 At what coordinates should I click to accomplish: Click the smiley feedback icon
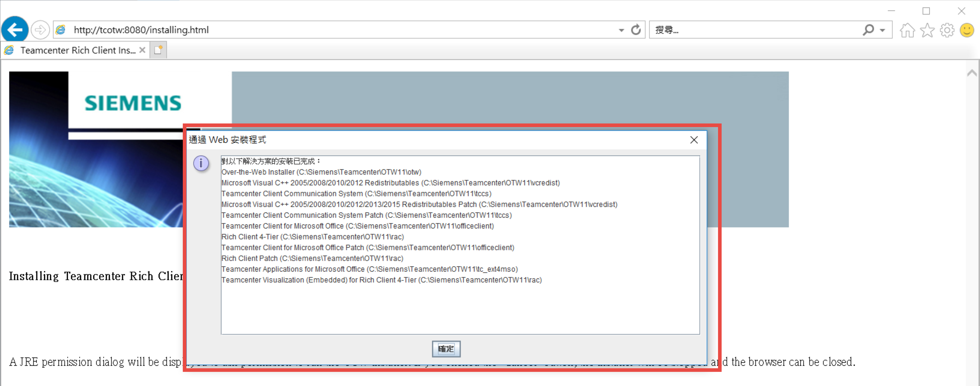click(x=967, y=30)
